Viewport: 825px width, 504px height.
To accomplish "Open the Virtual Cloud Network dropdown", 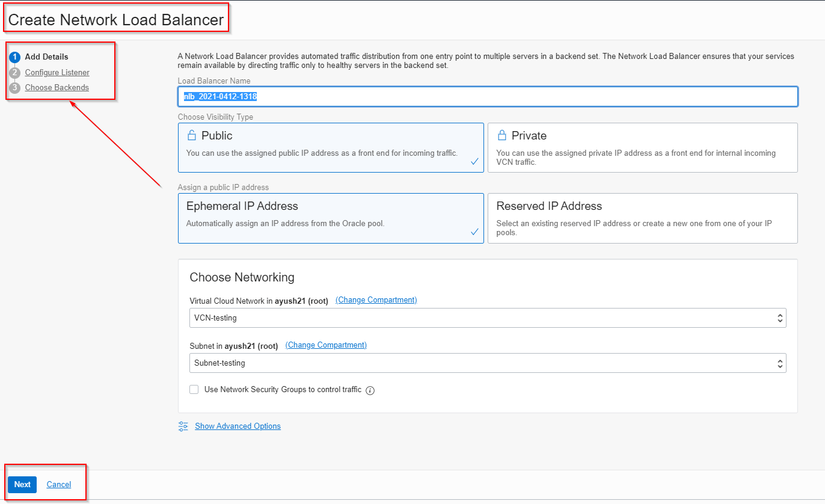I will tap(488, 318).
